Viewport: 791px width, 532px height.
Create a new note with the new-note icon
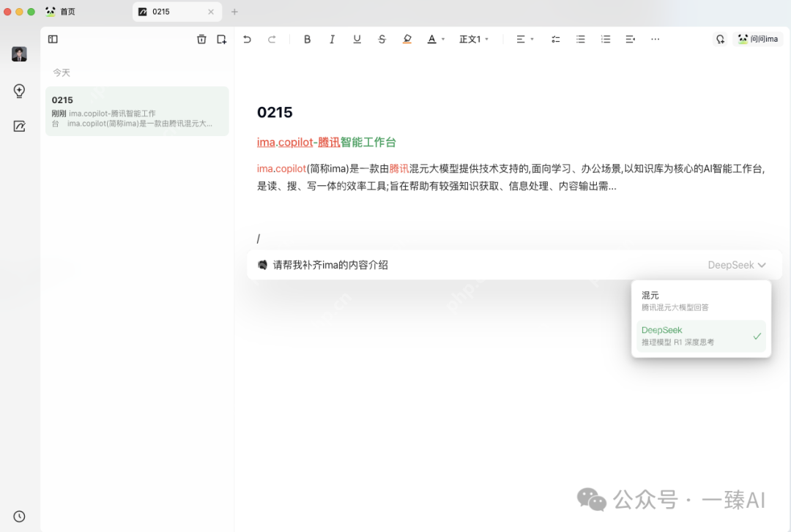pyautogui.click(x=221, y=39)
